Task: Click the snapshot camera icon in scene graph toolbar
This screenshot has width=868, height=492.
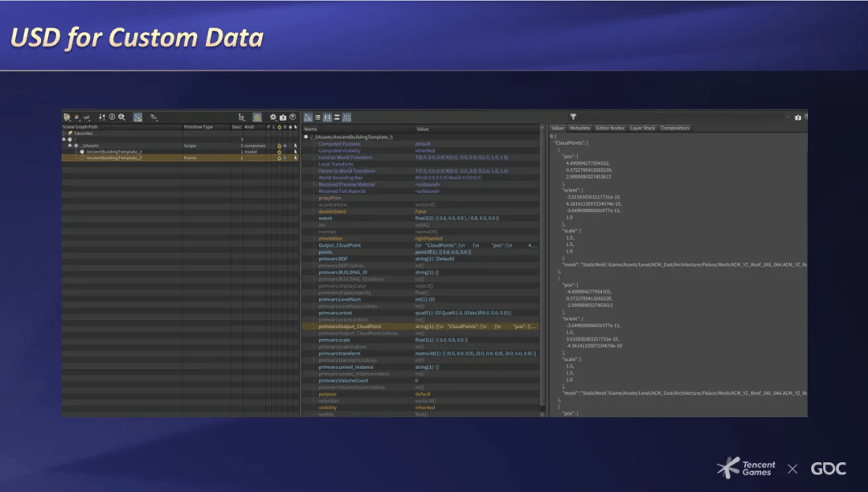Action: point(283,117)
